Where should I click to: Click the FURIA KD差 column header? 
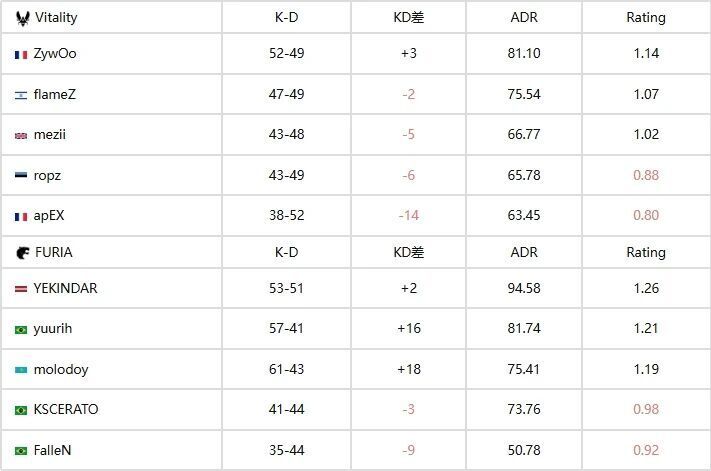click(x=408, y=253)
